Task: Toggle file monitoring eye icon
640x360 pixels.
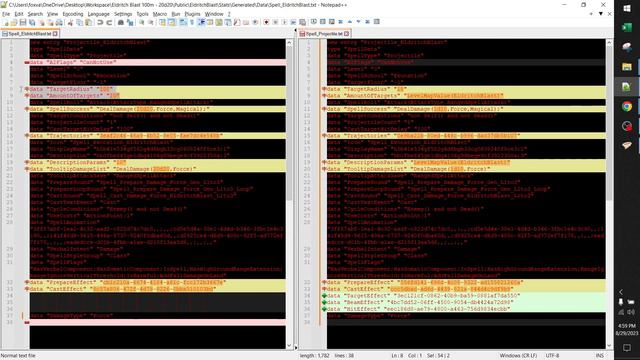Action: pyautogui.click(x=255, y=22)
